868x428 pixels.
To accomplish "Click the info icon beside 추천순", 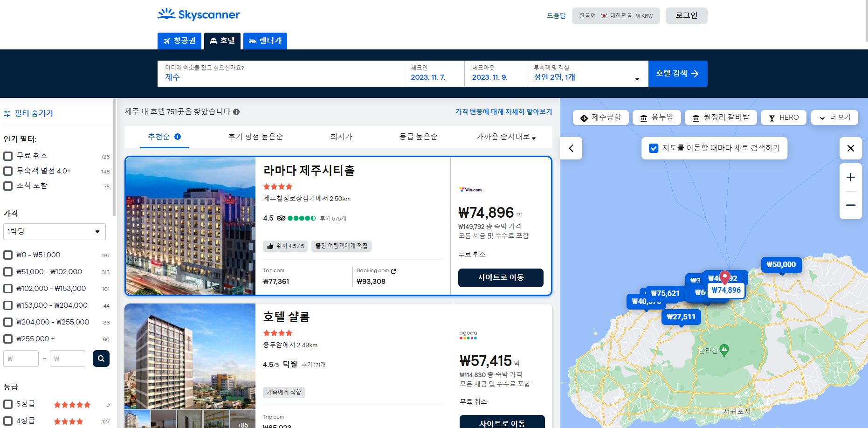I will pyautogui.click(x=178, y=137).
